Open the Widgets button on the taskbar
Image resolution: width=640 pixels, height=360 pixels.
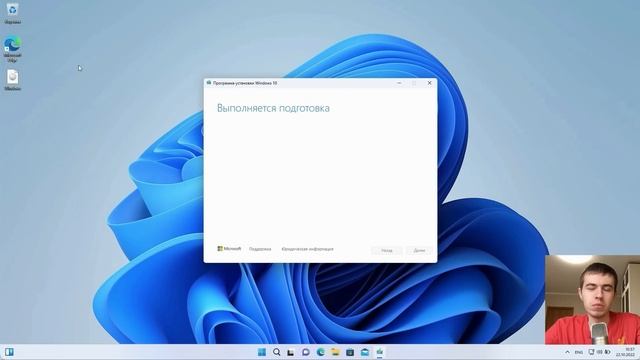pos(9,352)
